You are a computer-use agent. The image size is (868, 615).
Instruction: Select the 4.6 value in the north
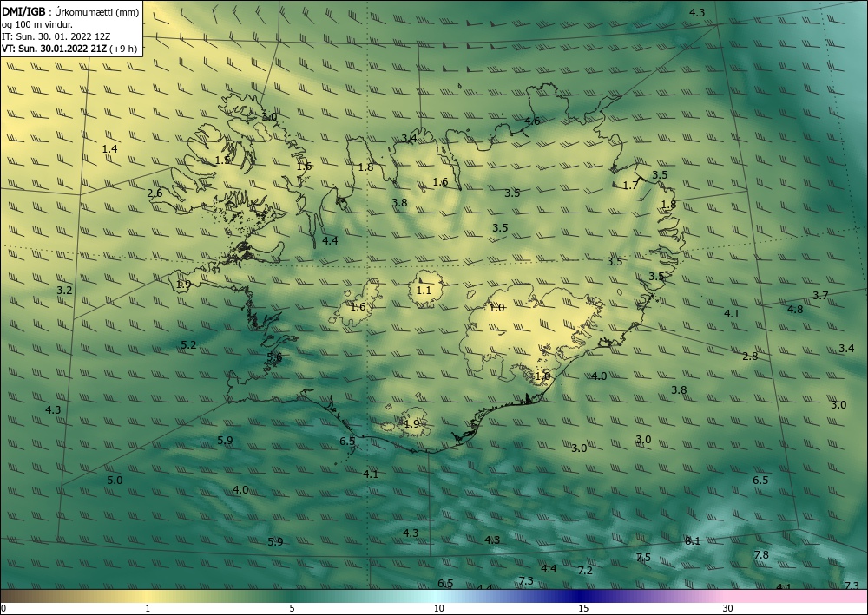(532, 121)
